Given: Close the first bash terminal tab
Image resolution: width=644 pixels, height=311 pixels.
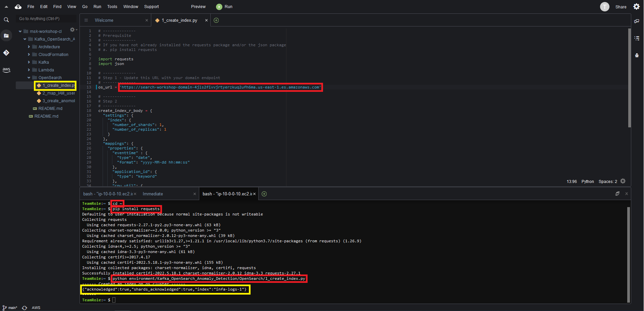Looking at the screenshot, I should tap(135, 194).
